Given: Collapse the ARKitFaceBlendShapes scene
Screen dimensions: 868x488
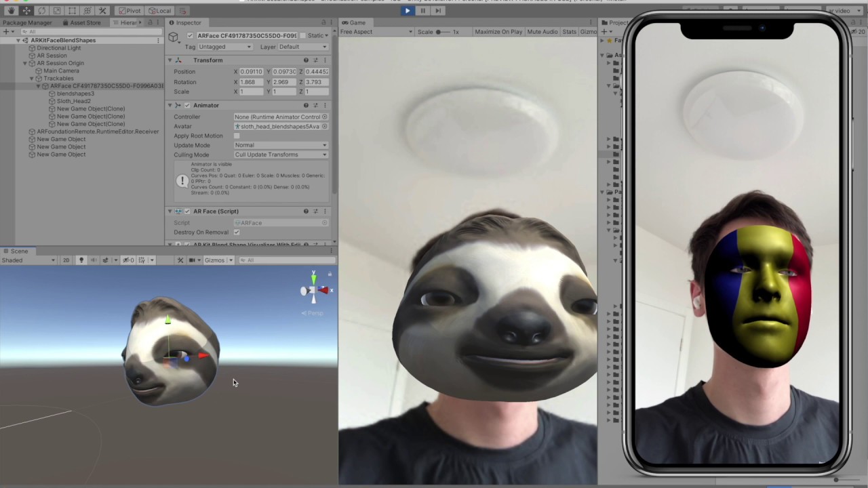Looking at the screenshot, I should pyautogui.click(x=18, y=40).
